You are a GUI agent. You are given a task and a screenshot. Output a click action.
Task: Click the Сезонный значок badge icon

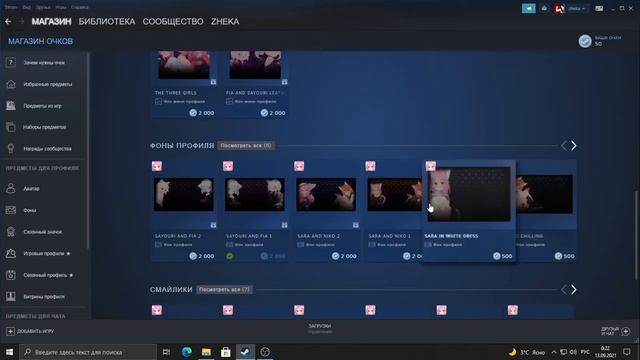point(11,232)
